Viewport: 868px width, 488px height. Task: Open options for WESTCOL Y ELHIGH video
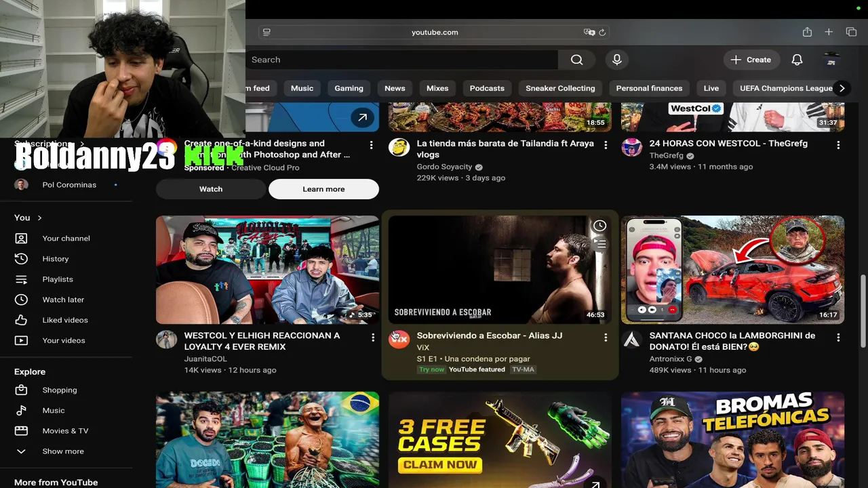(x=372, y=337)
